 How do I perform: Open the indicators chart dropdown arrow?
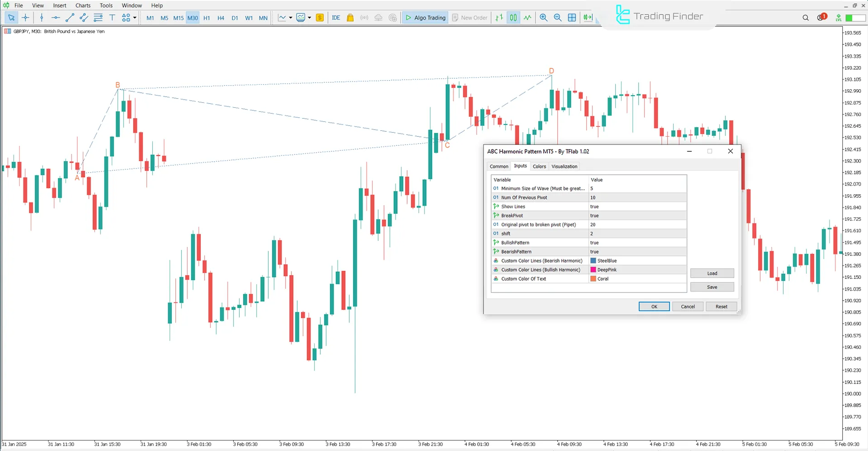point(310,18)
